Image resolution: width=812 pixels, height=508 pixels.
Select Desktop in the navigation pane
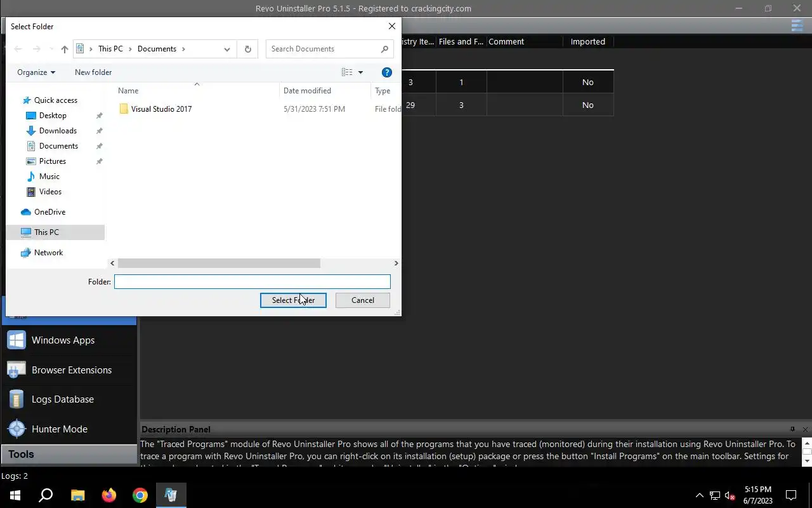click(x=53, y=116)
